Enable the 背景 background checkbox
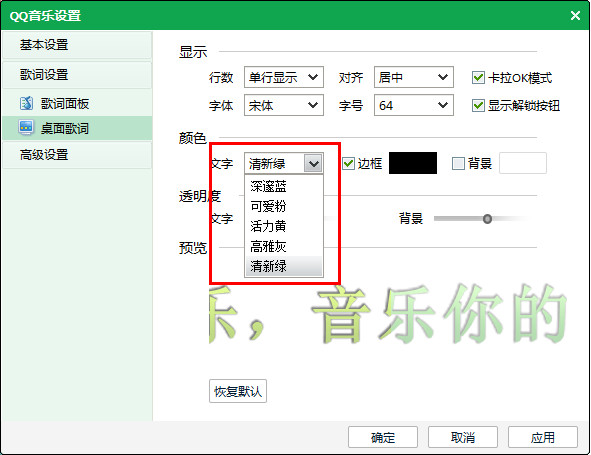The height and width of the screenshot is (455, 591). tap(458, 163)
